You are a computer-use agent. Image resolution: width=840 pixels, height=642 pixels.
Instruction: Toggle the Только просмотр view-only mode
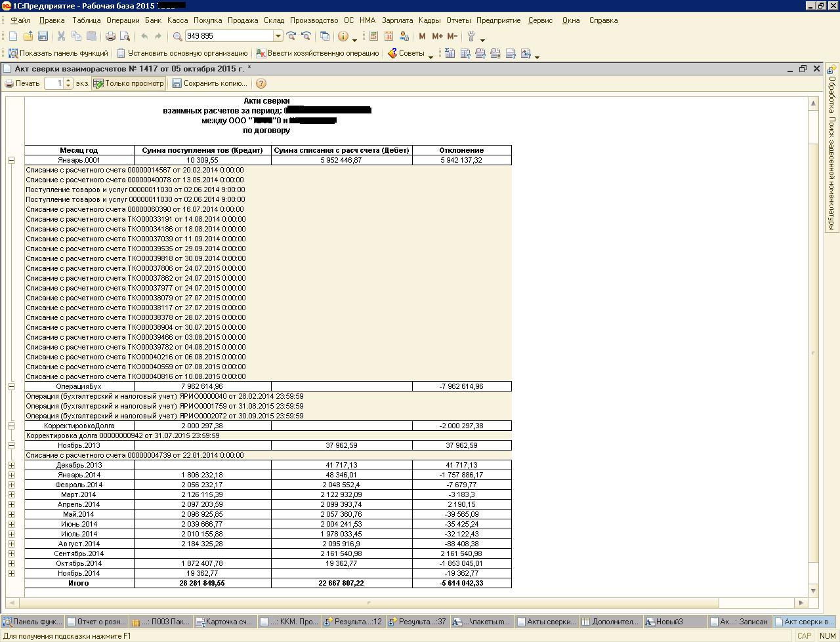[129, 83]
